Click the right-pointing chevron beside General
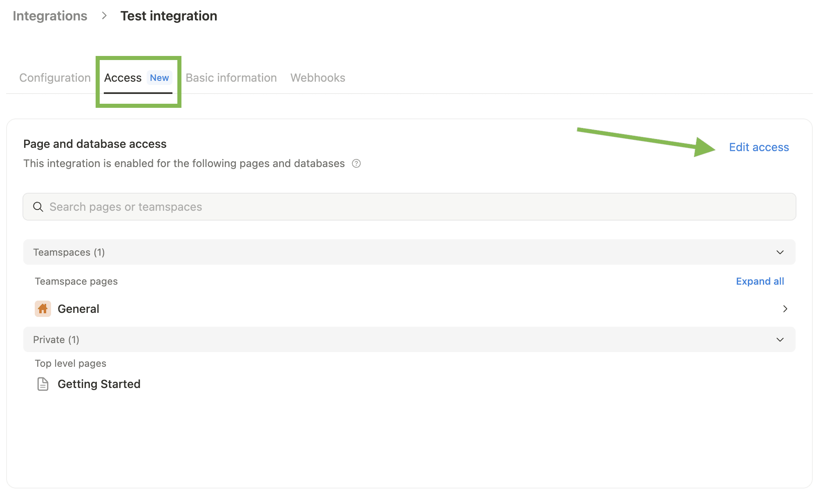 pos(785,309)
